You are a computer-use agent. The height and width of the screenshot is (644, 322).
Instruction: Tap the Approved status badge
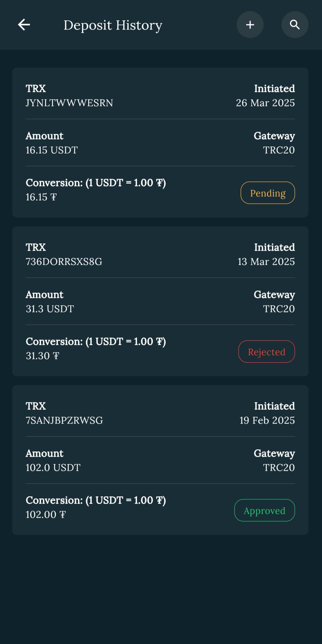[x=265, y=510]
